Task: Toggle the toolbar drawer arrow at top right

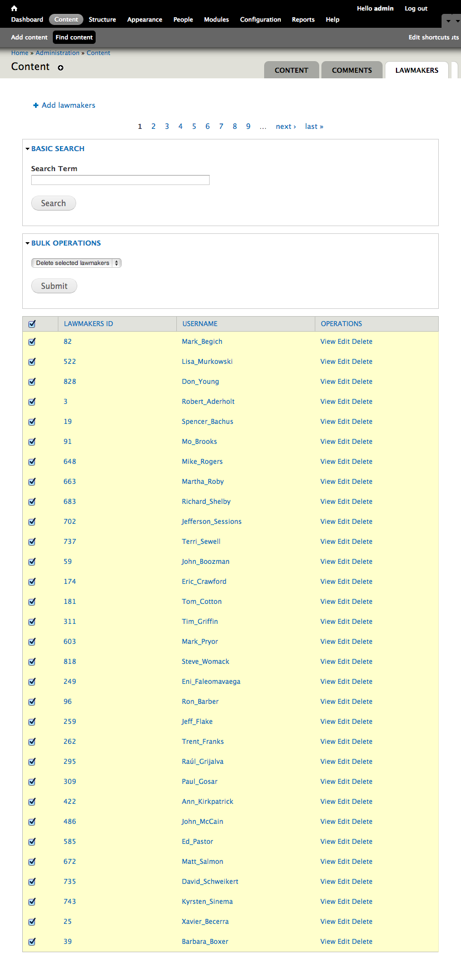Action: [449, 21]
